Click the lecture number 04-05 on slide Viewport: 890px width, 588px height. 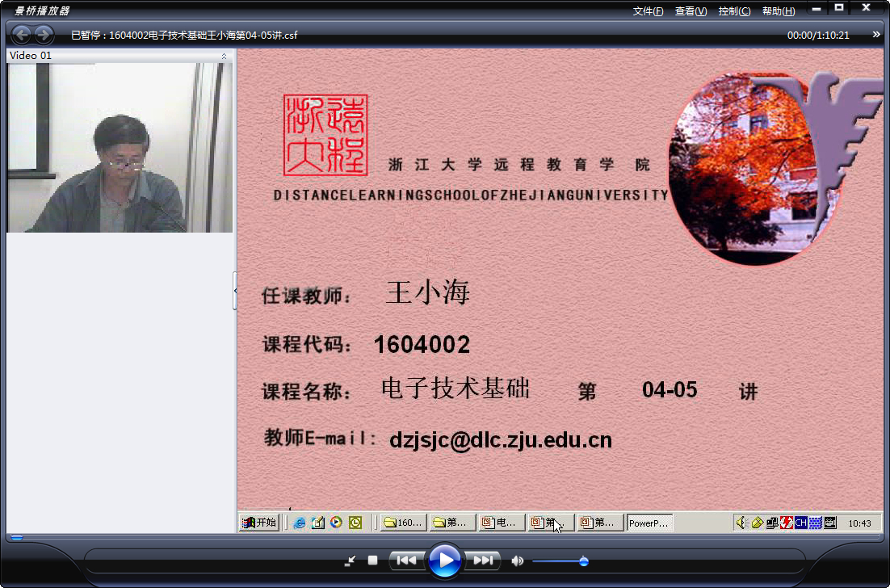670,390
